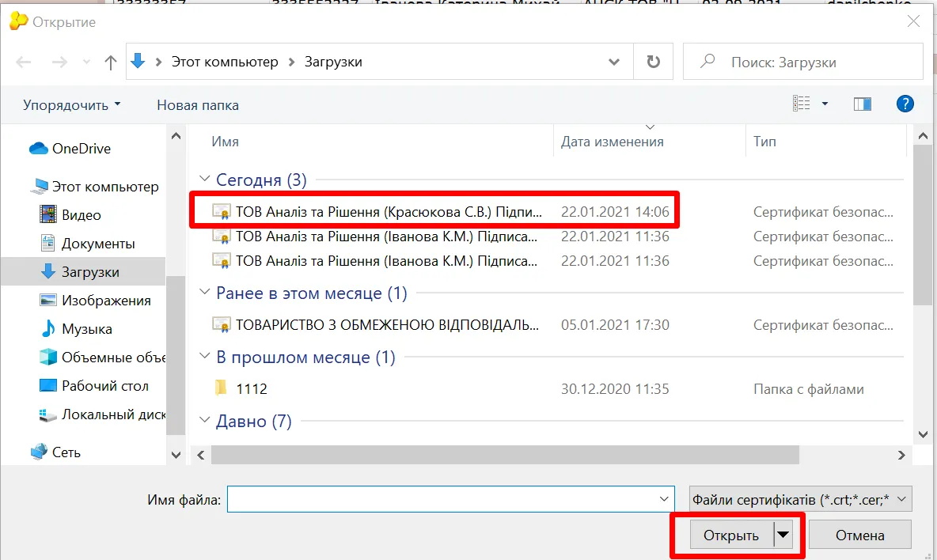The height and width of the screenshot is (560, 937).
Task: Click Новая папка in the toolbar
Action: (197, 104)
